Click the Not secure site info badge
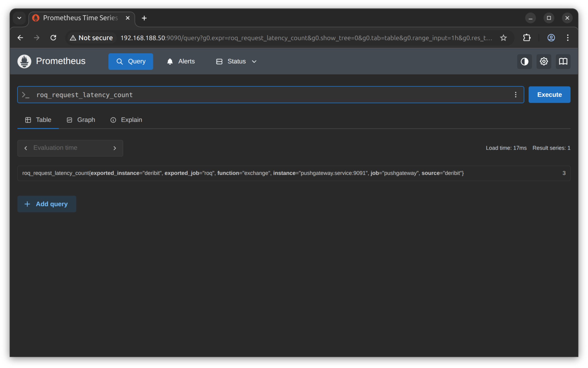Screen dimensions: 588x368 point(91,38)
